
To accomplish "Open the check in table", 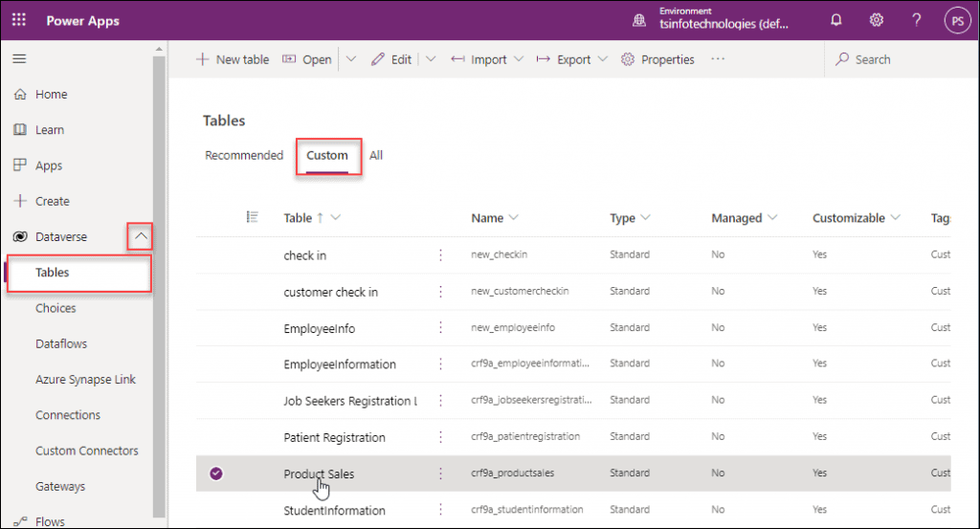I will [x=305, y=255].
